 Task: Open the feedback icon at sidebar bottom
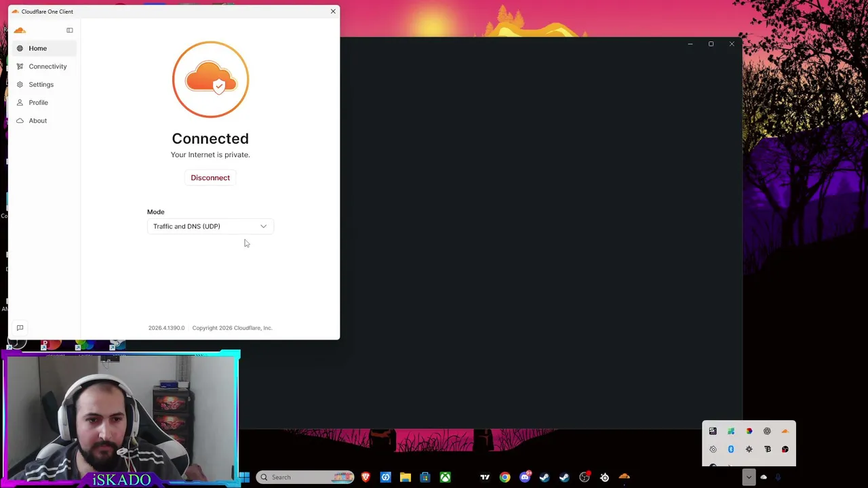(20, 328)
